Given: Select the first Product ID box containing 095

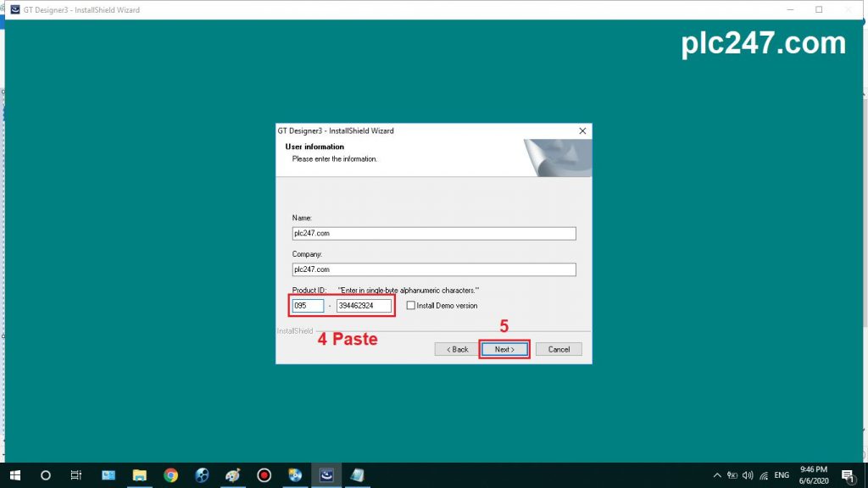Looking at the screenshot, I should pyautogui.click(x=308, y=305).
